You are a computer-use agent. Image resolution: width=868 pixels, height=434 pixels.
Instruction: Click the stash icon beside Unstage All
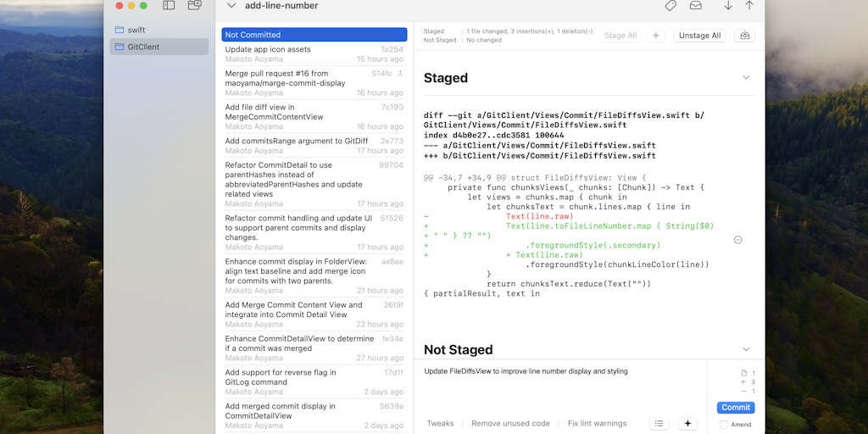click(x=745, y=36)
